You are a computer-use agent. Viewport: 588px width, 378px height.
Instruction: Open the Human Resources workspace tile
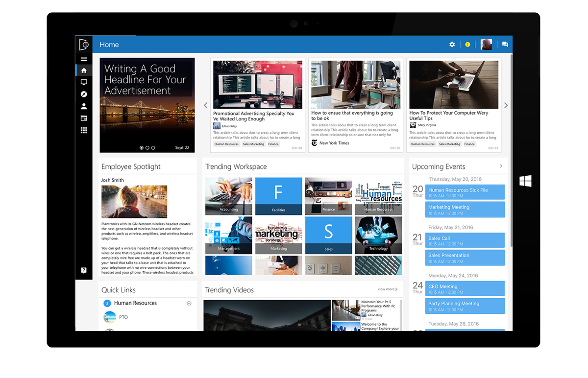pyautogui.click(x=378, y=196)
